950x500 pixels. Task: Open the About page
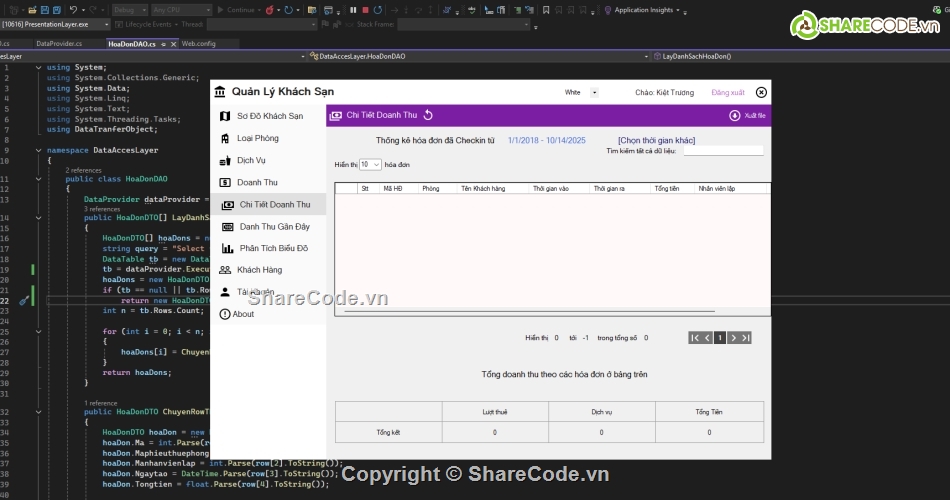pos(243,314)
